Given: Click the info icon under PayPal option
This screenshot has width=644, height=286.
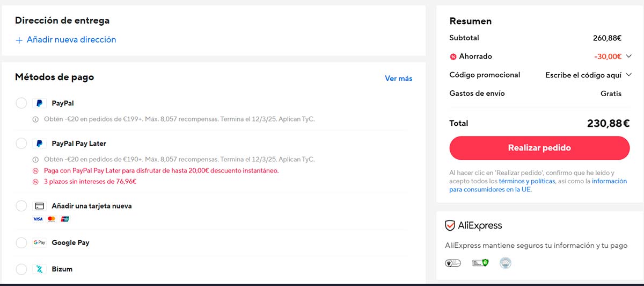Looking at the screenshot, I should click(36, 119).
